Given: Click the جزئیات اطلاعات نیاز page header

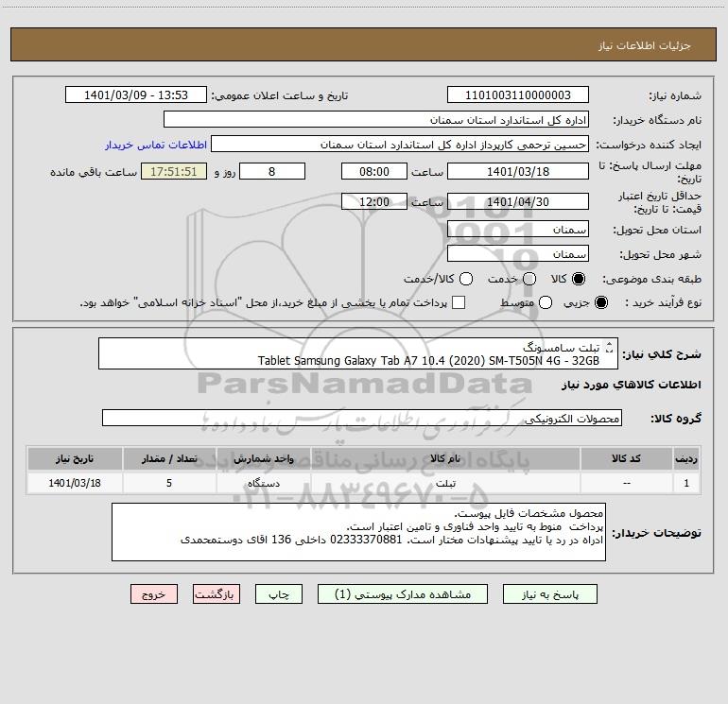Looking at the screenshot, I should coord(363,45).
